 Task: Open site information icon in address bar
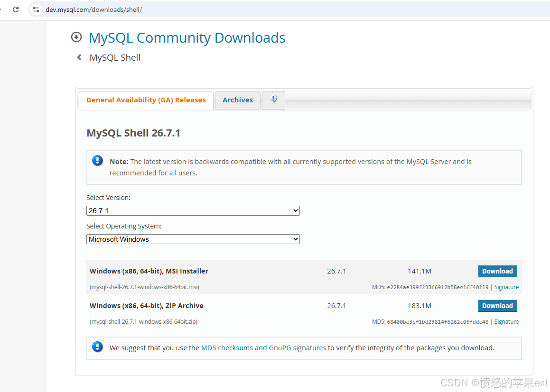[36, 9]
